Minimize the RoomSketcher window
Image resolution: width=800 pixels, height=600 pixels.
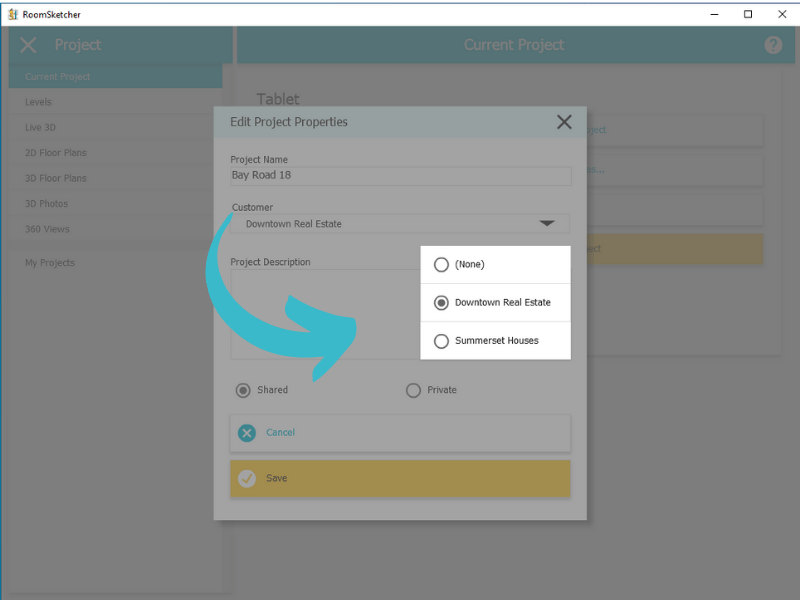point(715,14)
